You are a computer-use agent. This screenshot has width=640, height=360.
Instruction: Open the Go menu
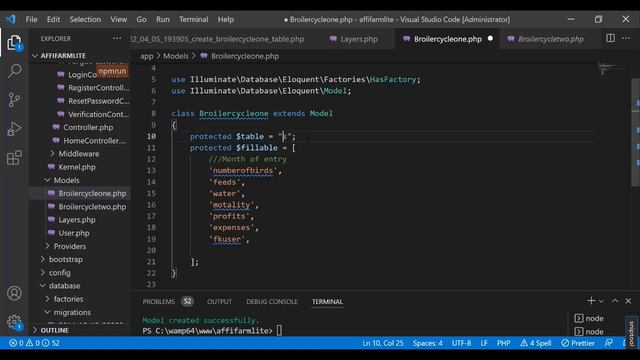(x=141, y=19)
